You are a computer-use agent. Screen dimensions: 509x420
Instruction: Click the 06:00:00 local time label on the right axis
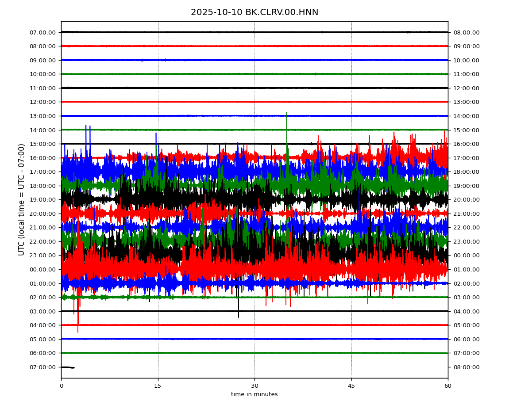[x=466, y=339]
